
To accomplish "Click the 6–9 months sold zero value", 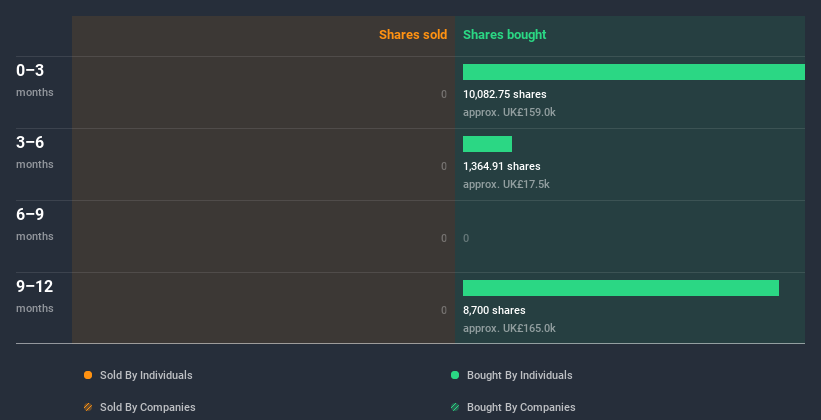I will (x=444, y=238).
